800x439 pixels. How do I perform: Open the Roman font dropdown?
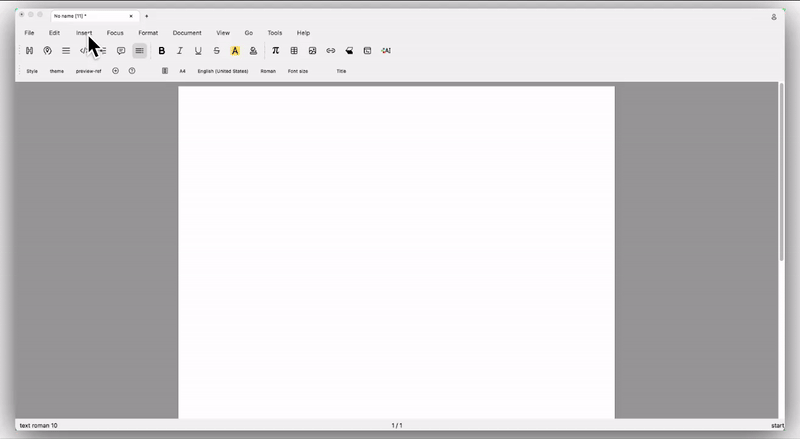[x=268, y=71]
